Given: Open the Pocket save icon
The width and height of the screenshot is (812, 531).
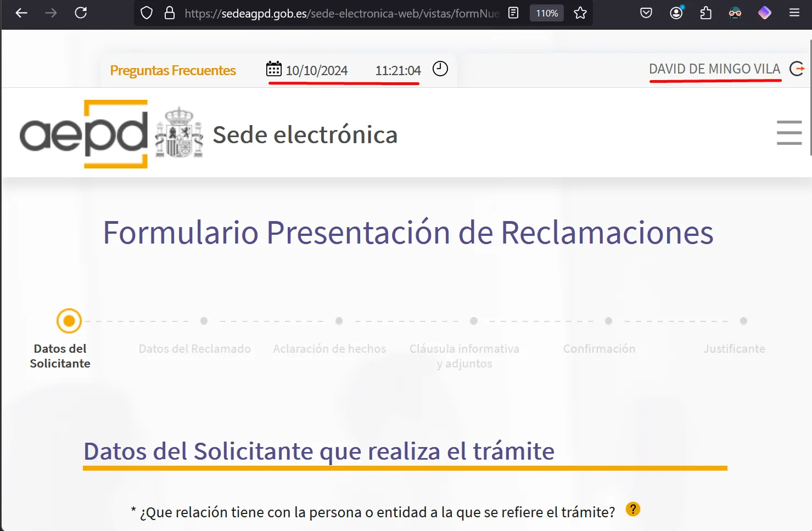Looking at the screenshot, I should (646, 13).
